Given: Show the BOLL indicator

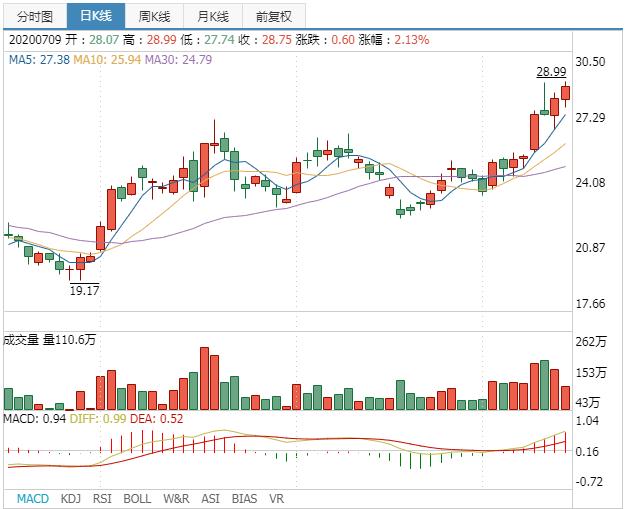Looking at the screenshot, I should [x=137, y=497].
